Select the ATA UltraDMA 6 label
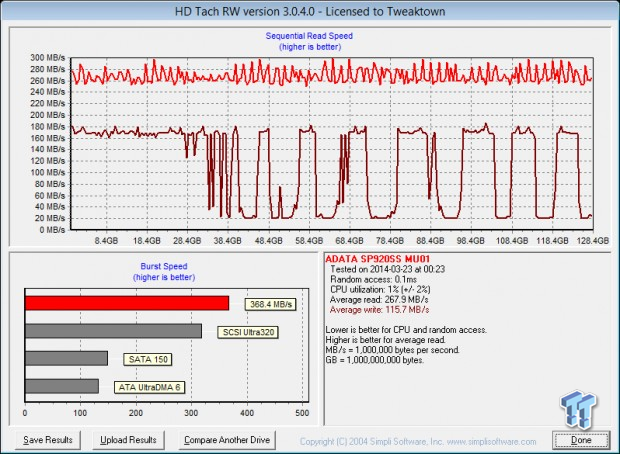Screen dimensions: 620x454 click(149, 387)
